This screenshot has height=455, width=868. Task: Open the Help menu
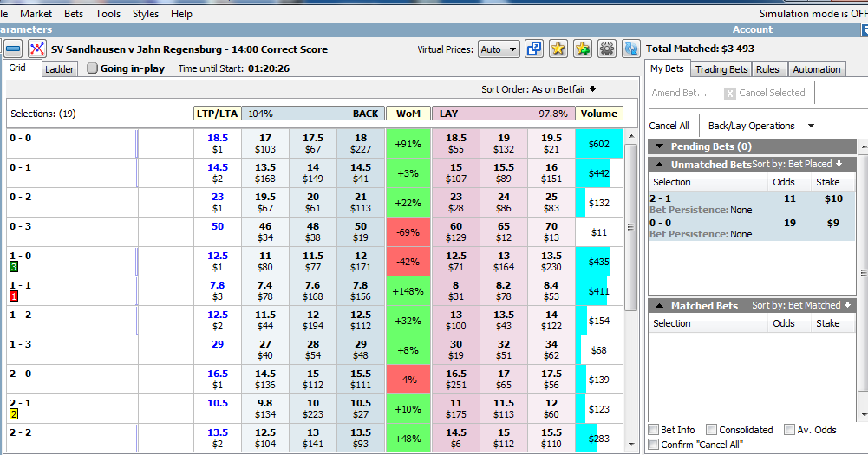[x=181, y=14]
